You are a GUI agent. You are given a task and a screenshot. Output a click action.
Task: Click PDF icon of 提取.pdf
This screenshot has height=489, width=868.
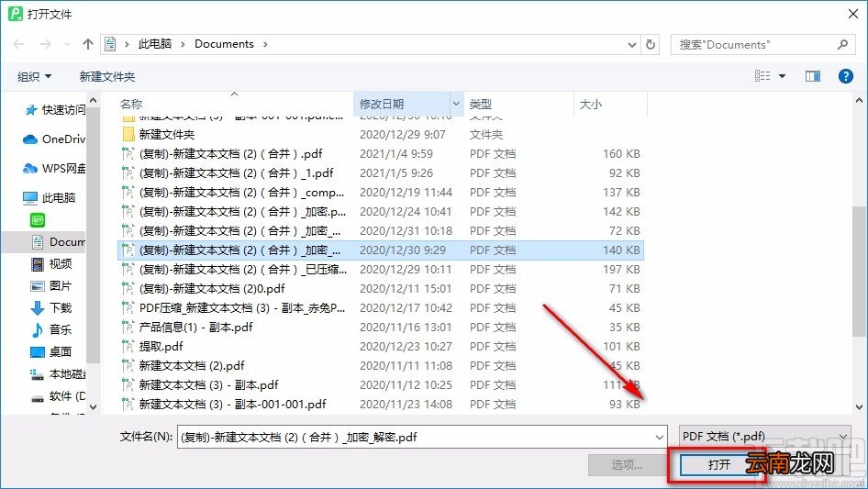128,346
